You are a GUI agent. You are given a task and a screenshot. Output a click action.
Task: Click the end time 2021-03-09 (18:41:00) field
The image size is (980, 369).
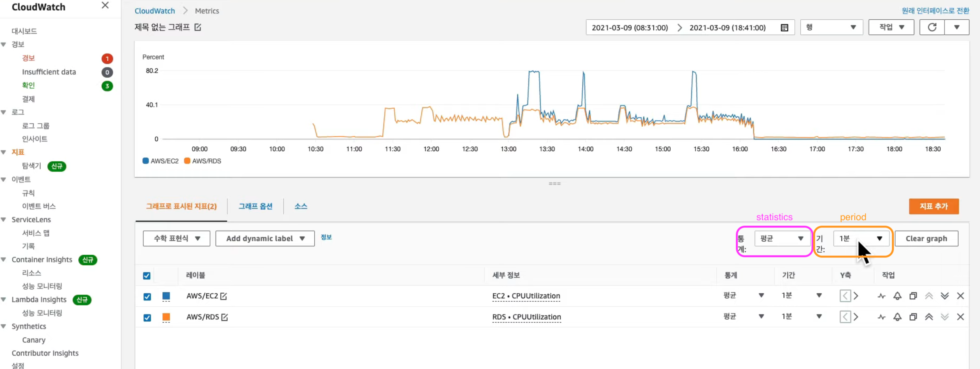(727, 28)
